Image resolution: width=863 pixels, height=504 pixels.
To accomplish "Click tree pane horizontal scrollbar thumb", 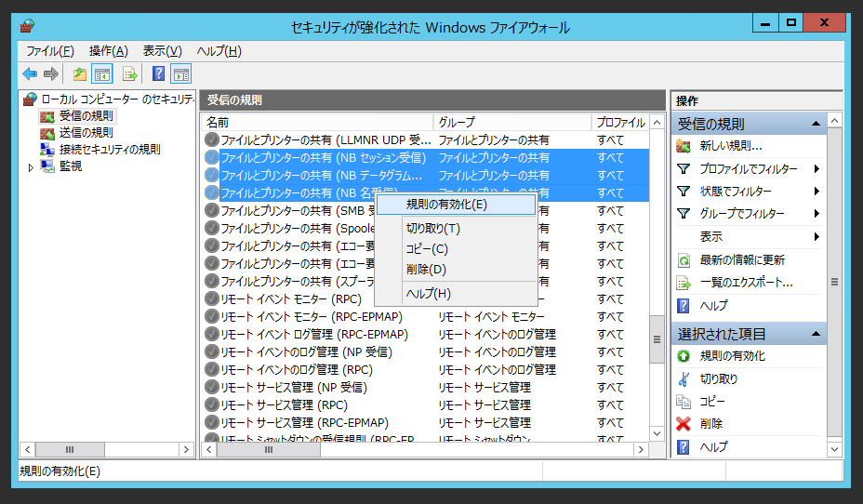I will 70,449.
